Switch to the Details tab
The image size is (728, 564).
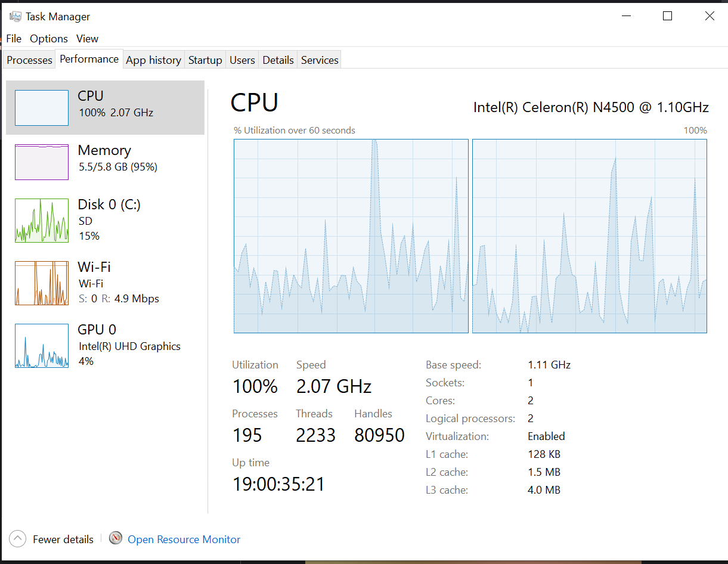tap(278, 60)
